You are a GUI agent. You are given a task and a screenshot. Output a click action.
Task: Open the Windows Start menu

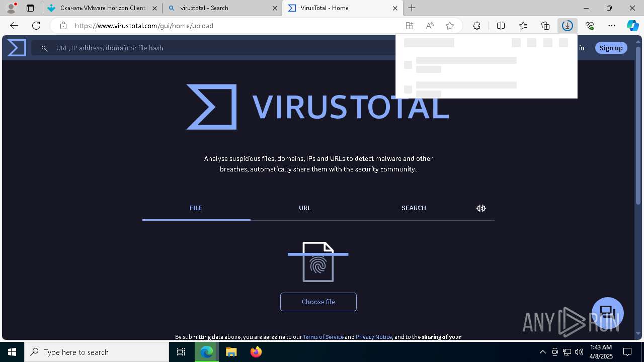pyautogui.click(x=12, y=352)
